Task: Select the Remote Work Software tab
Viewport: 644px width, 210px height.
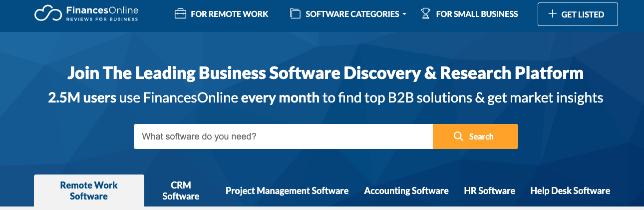Action: (x=89, y=190)
